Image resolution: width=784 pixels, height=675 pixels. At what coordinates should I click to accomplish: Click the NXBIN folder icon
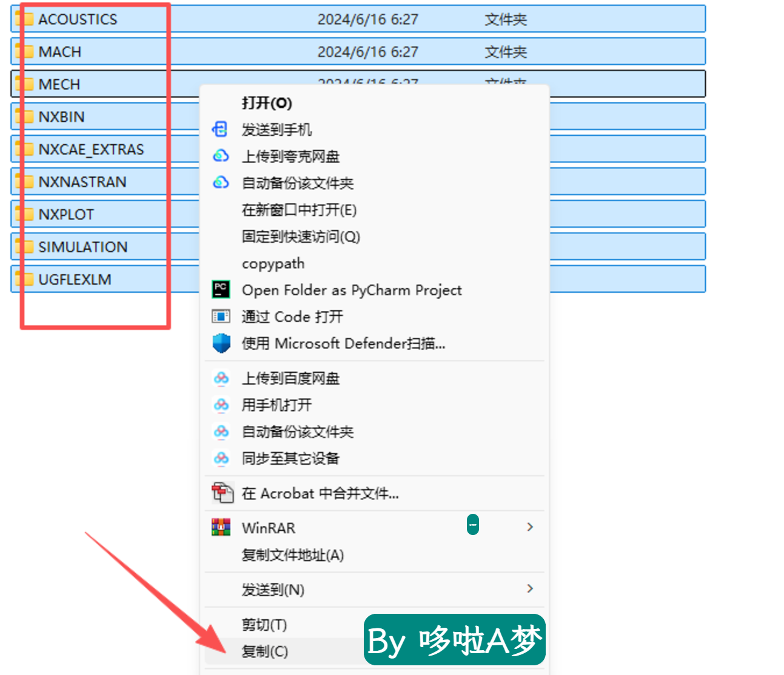[x=25, y=116]
